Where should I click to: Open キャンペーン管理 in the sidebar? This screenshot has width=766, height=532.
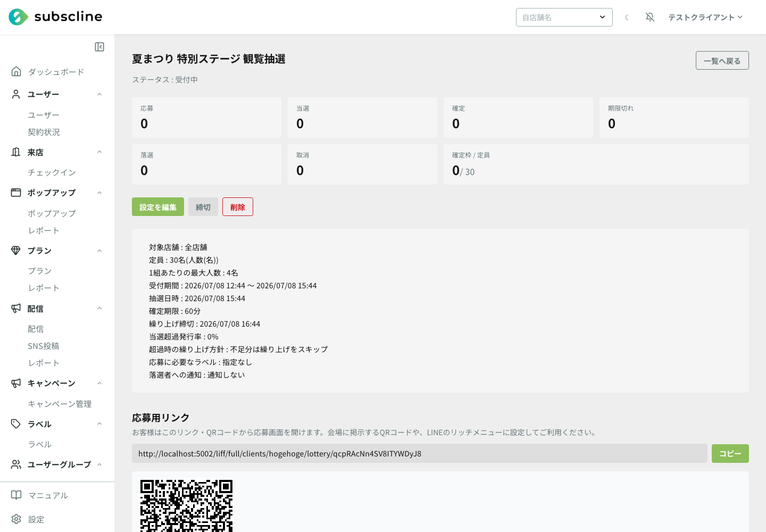[x=60, y=404]
